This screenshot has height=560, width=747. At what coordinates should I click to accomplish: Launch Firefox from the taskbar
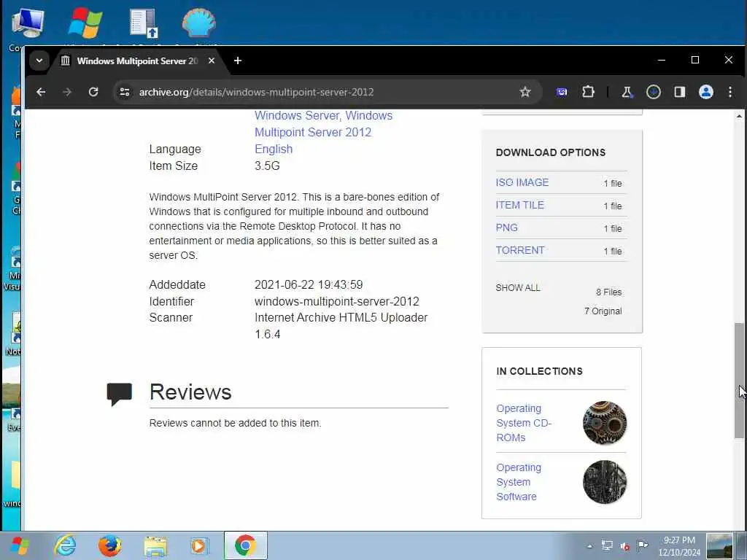tap(109, 545)
